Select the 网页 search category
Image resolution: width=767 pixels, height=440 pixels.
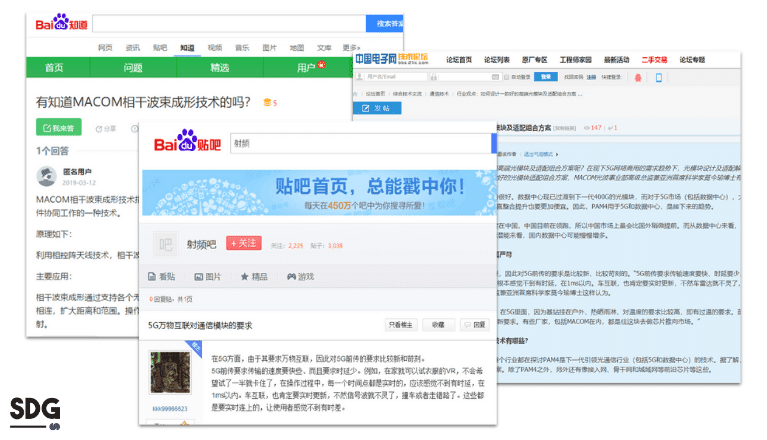coord(105,47)
